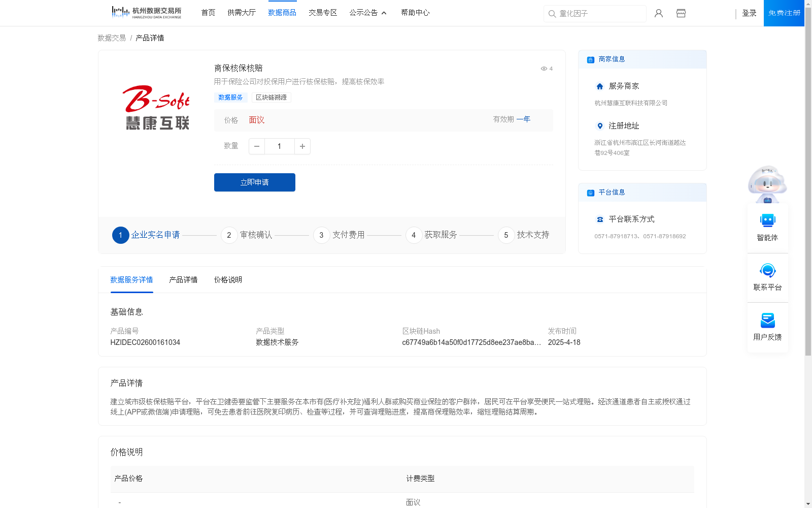The height and width of the screenshot is (508, 812).
Task: Open the 供需大厅 menu item
Action: (x=242, y=13)
